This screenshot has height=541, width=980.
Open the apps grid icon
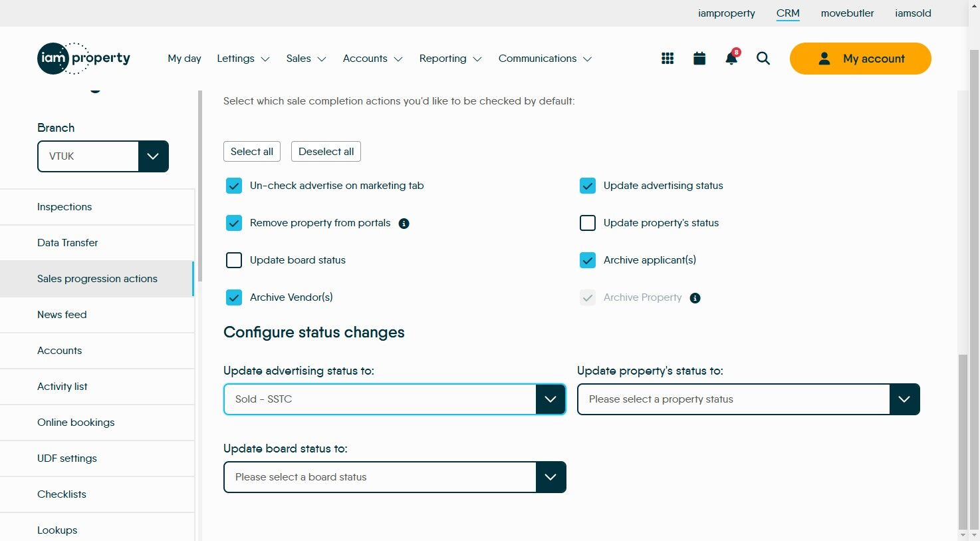(668, 59)
